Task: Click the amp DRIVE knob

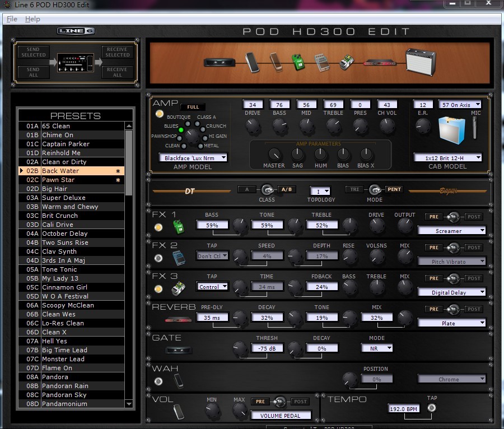Action: pos(253,127)
